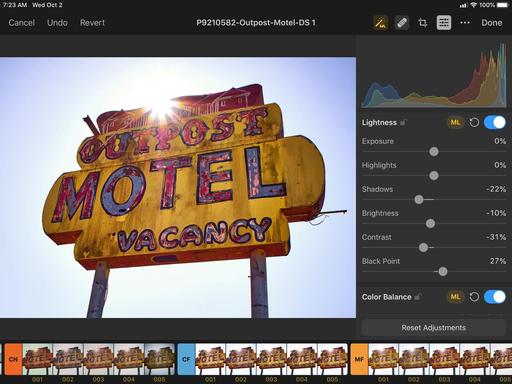512x384 pixels.
Task: Click the Reset Adjustments button
Action: point(434,328)
